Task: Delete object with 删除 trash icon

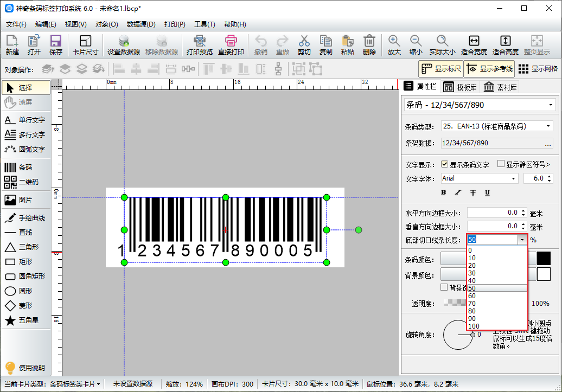Action: pyautogui.click(x=369, y=45)
